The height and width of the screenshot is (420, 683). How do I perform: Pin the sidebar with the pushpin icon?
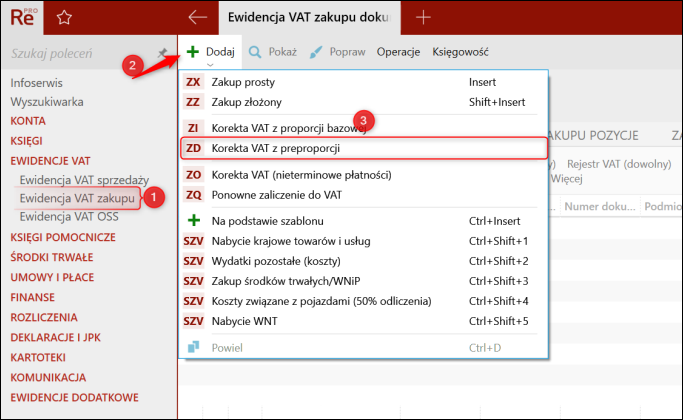pos(162,53)
